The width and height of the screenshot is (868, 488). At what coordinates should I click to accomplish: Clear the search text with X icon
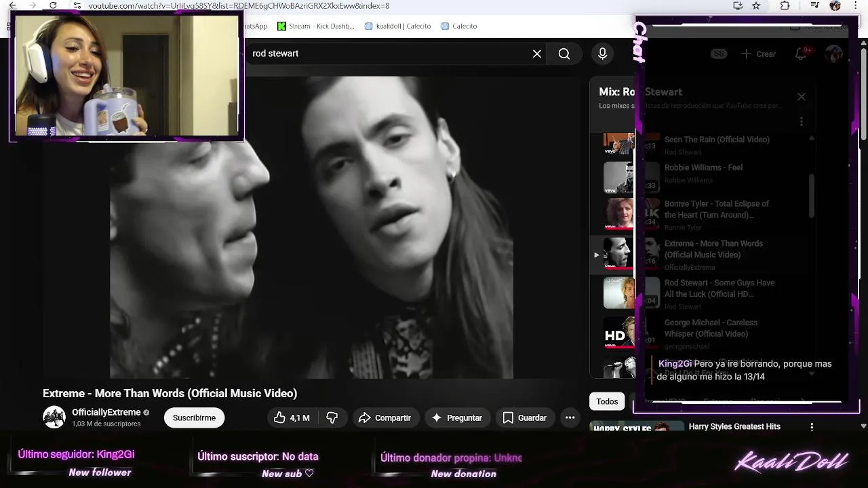537,54
